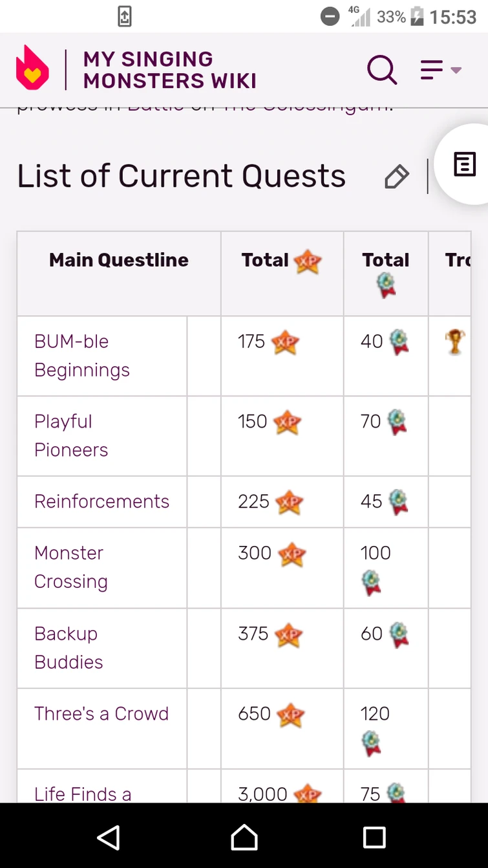Open the Three's a Crowd link
Viewport: 488px width, 868px height.
101,713
